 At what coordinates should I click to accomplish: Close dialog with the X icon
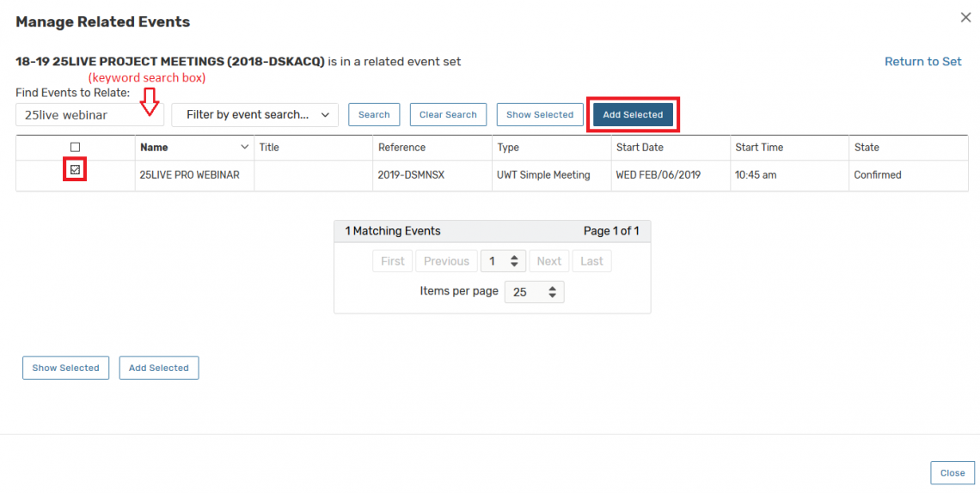tap(965, 17)
